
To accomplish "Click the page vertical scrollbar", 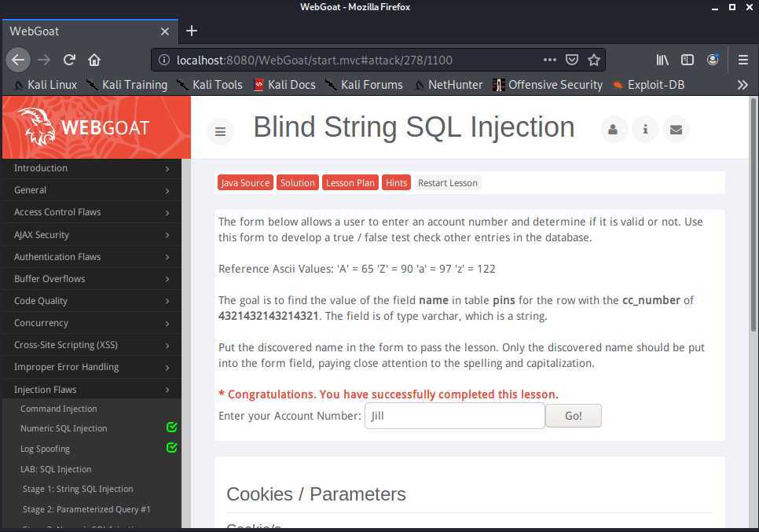I will 753,215.
